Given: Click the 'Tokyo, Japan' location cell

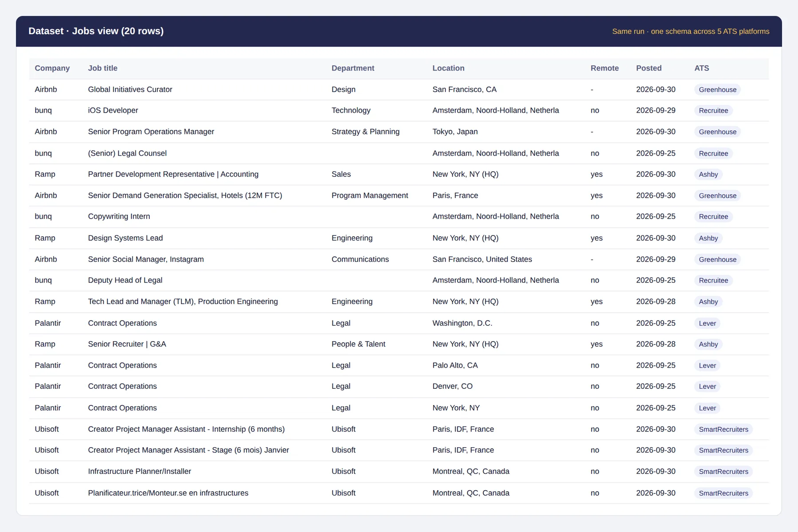Looking at the screenshot, I should coord(455,132).
